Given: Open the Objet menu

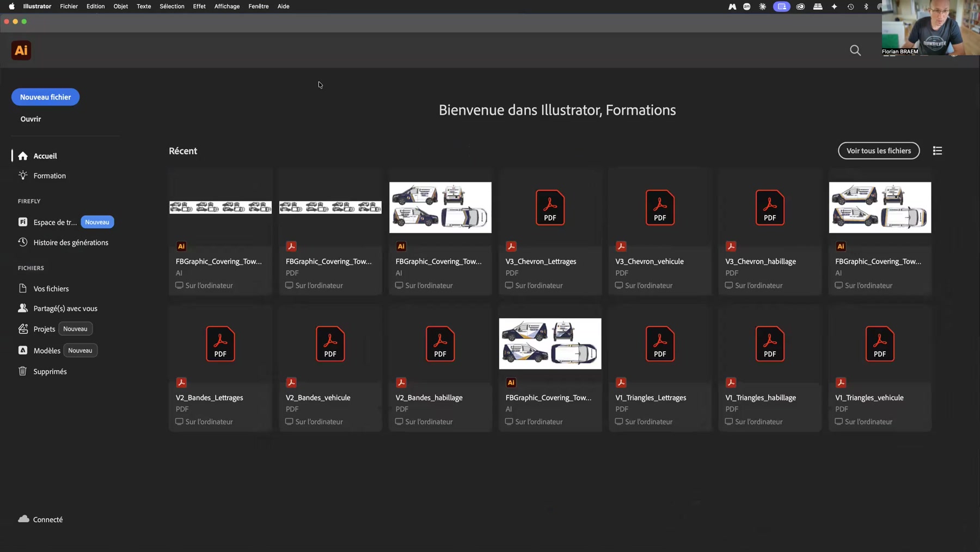Looking at the screenshot, I should click(x=120, y=7).
